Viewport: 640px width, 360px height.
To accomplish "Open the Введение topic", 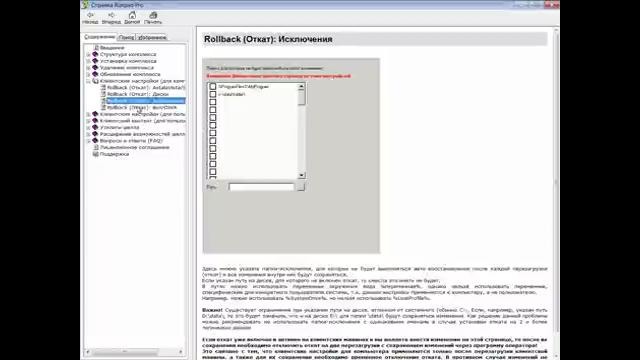I will point(112,48).
